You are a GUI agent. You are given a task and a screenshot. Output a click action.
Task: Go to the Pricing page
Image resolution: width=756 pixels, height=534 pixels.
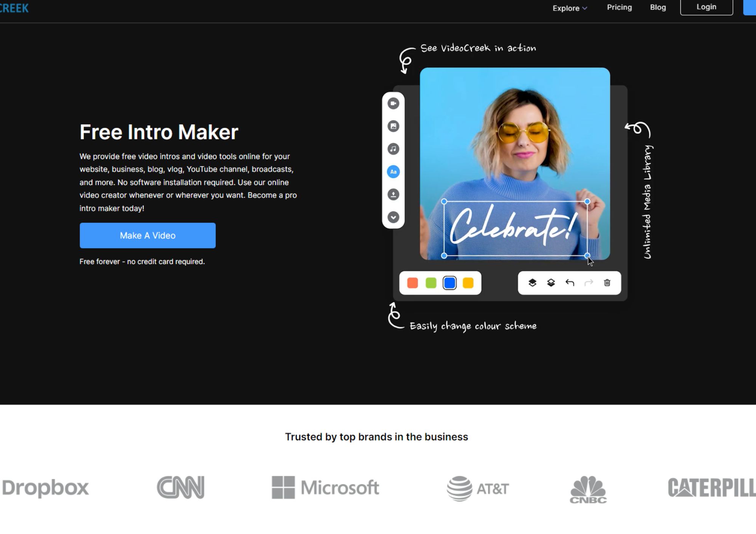tap(619, 7)
